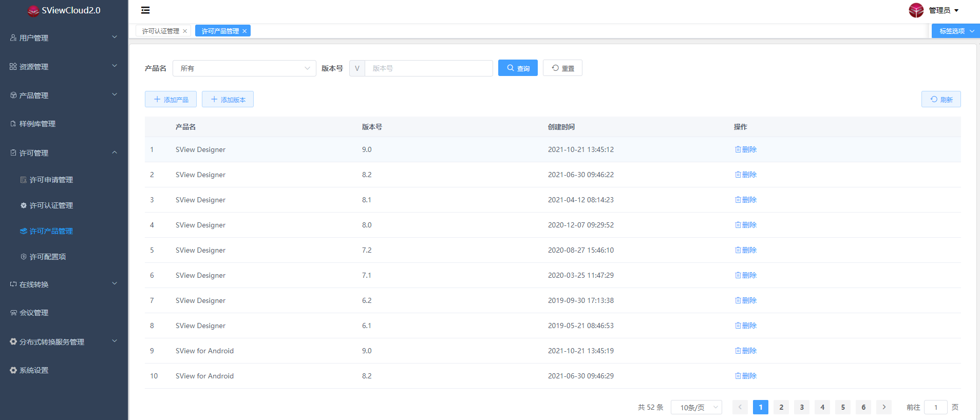Go to page 6 in pagination
The width and height of the screenshot is (980, 420).
pos(863,407)
